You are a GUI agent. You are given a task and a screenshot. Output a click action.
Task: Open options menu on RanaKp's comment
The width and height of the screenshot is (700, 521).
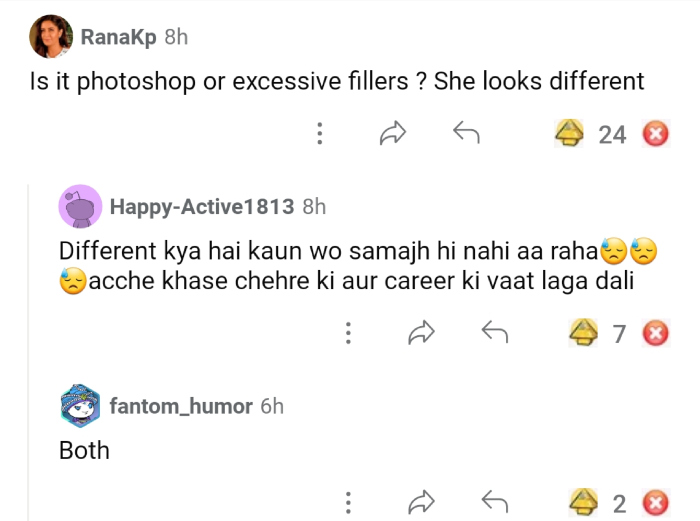pyautogui.click(x=319, y=134)
